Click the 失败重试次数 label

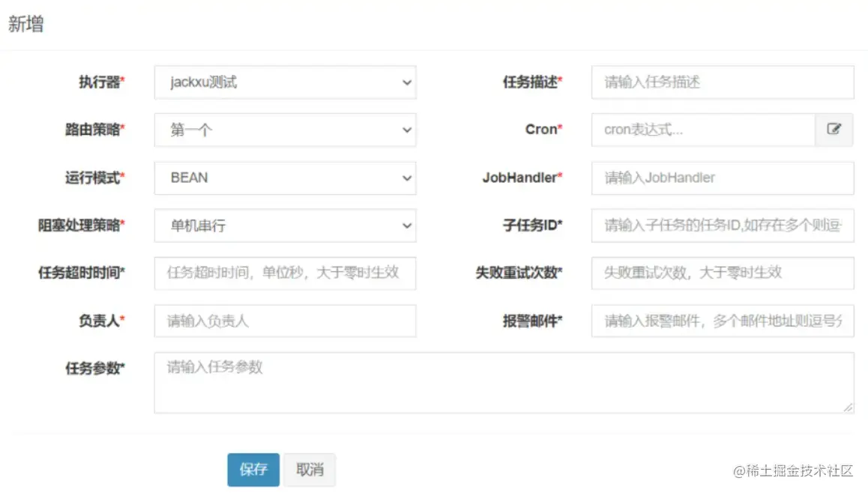click(x=519, y=273)
